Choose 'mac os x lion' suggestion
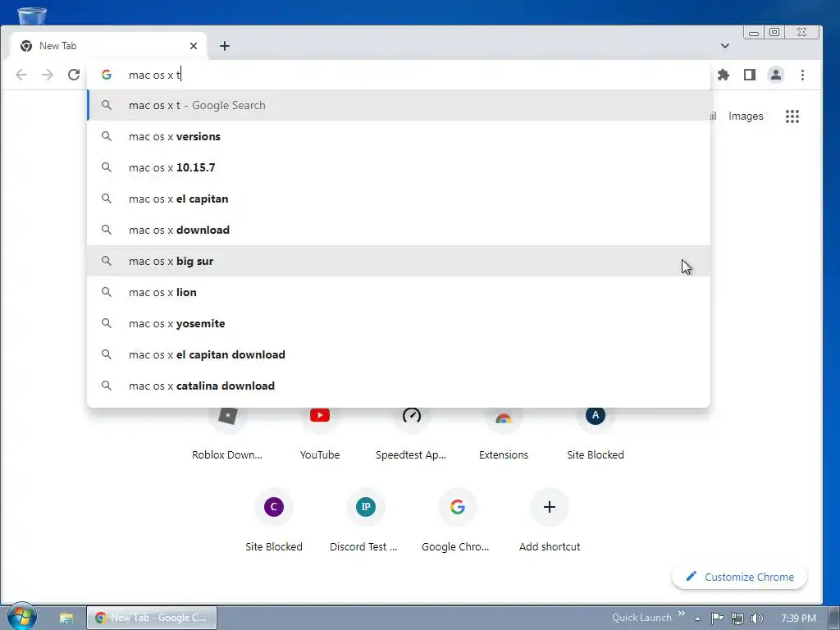This screenshot has width=840, height=630. [399, 293]
